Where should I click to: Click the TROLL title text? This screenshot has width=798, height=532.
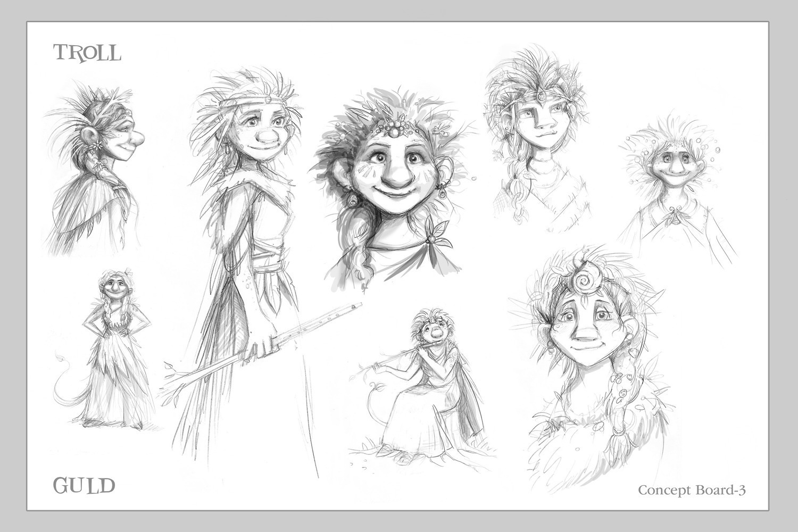87,53
